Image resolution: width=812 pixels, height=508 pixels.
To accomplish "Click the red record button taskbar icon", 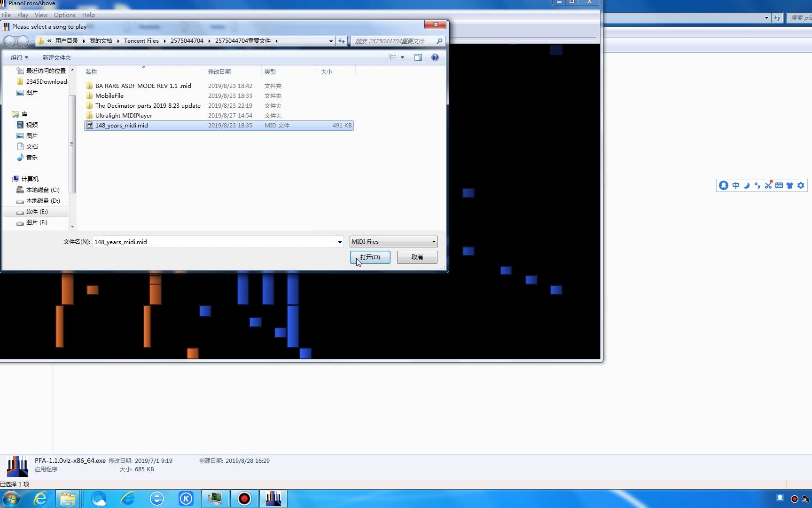I will pyautogui.click(x=244, y=499).
